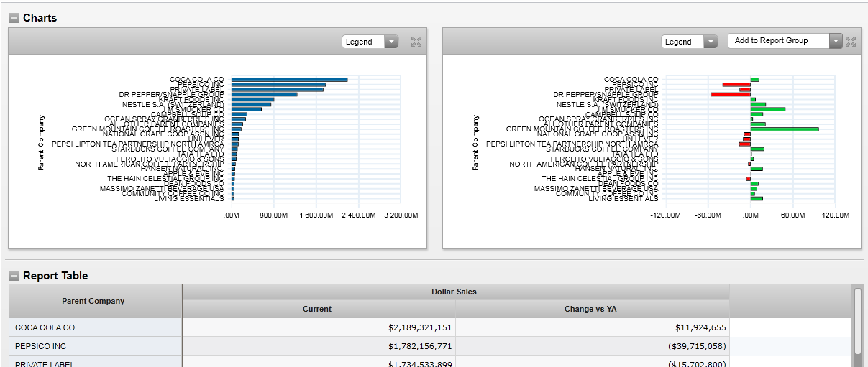This screenshot has width=868, height=367.
Task: Click the Pepsico Inc red bar
Action: click(736, 85)
